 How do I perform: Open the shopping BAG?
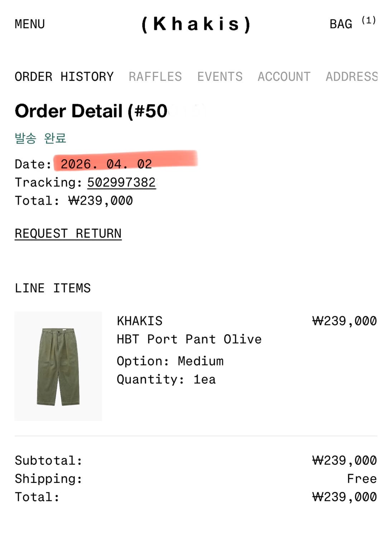click(340, 24)
